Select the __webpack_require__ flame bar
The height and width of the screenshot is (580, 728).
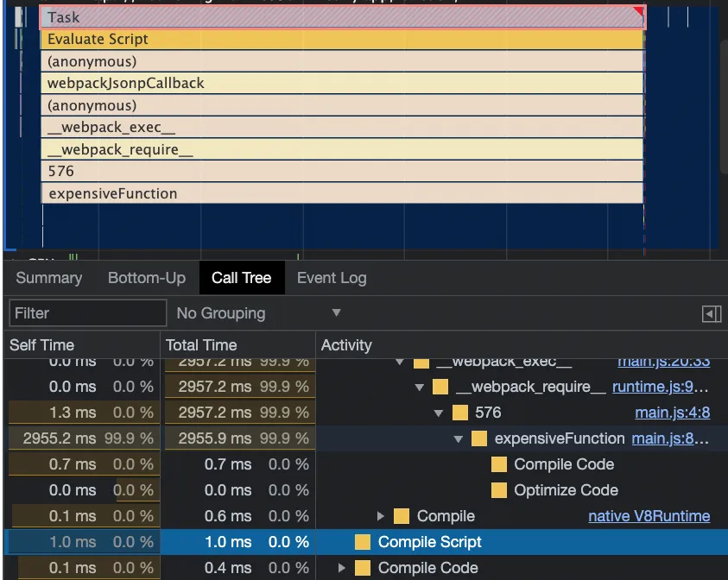342,149
